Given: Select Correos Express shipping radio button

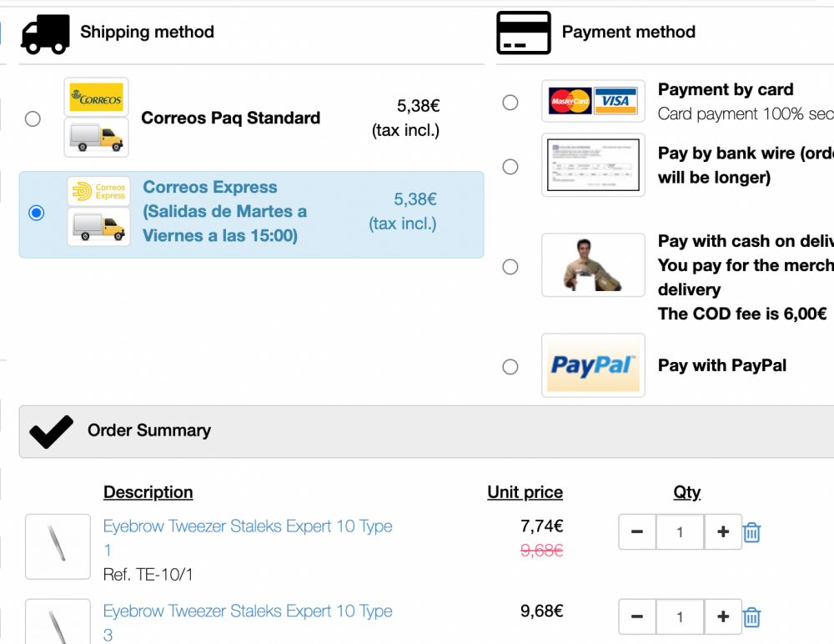Looking at the screenshot, I should pyautogui.click(x=36, y=213).
